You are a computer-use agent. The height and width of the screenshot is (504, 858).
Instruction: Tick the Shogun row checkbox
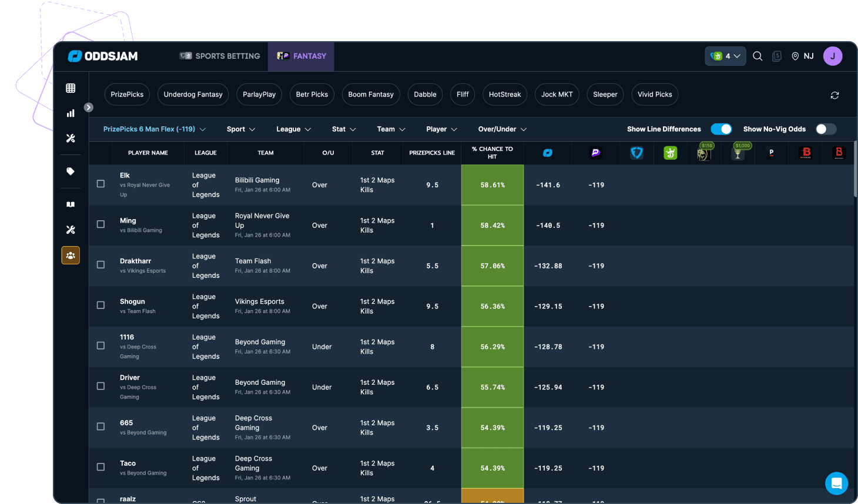coord(100,305)
